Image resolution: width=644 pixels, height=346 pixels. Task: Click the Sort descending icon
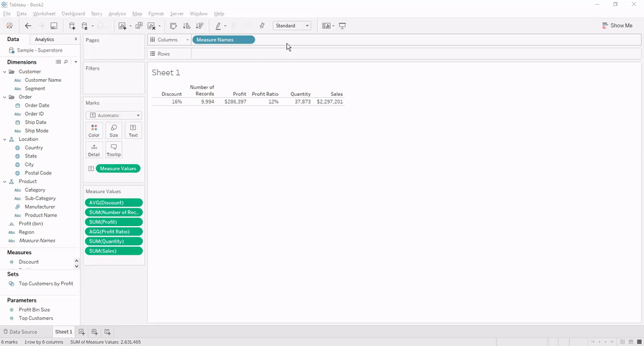pos(200,26)
